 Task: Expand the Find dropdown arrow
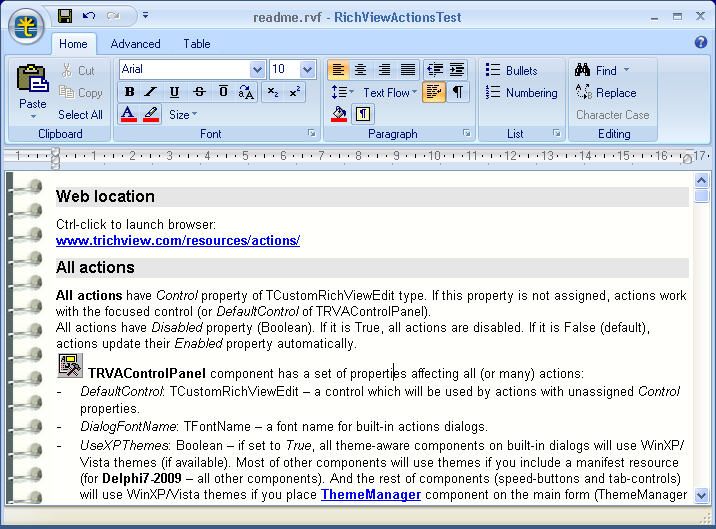coord(626,70)
